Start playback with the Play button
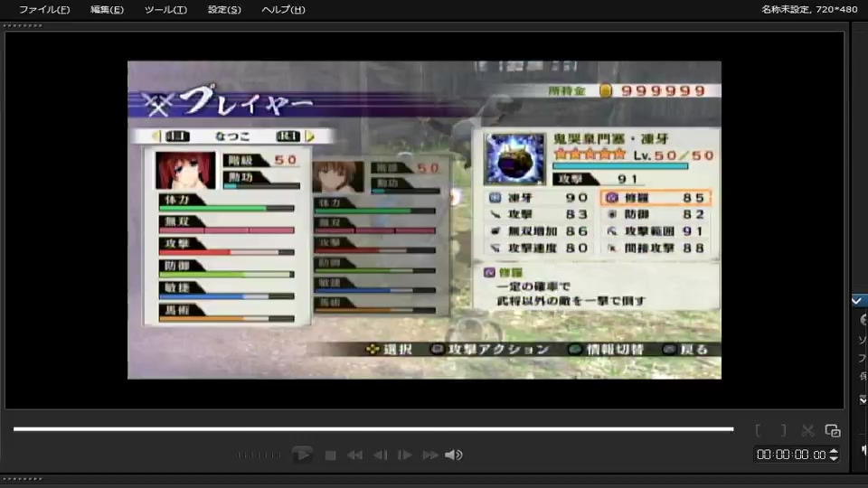This screenshot has width=868, height=488. coord(302,455)
